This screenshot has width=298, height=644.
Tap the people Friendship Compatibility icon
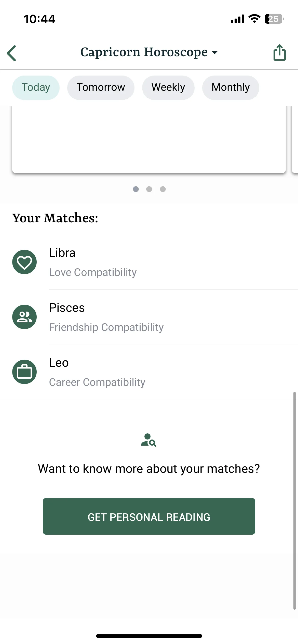click(24, 317)
